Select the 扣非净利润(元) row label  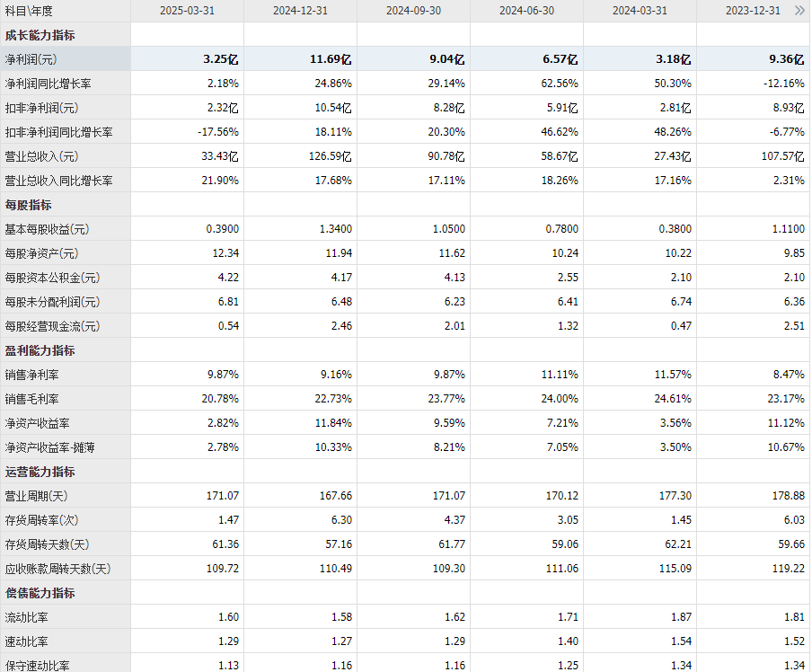[x=41, y=109]
